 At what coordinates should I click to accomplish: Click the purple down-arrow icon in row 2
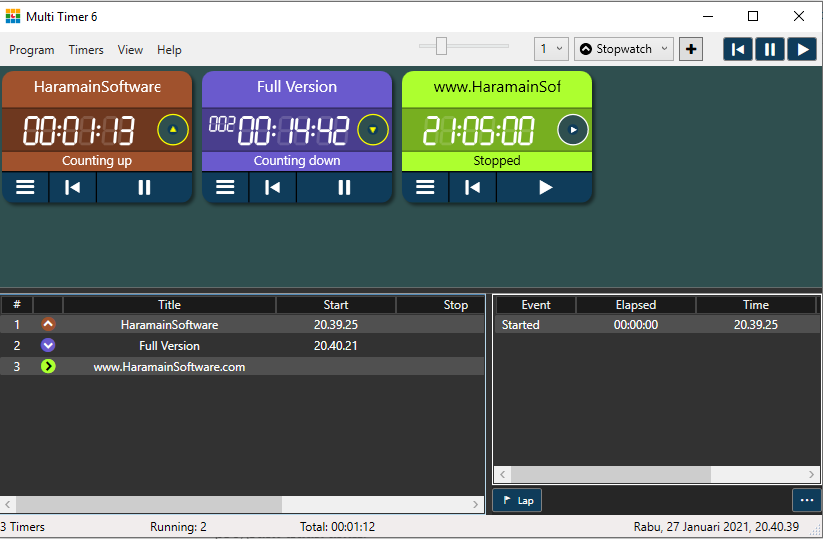pos(48,345)
